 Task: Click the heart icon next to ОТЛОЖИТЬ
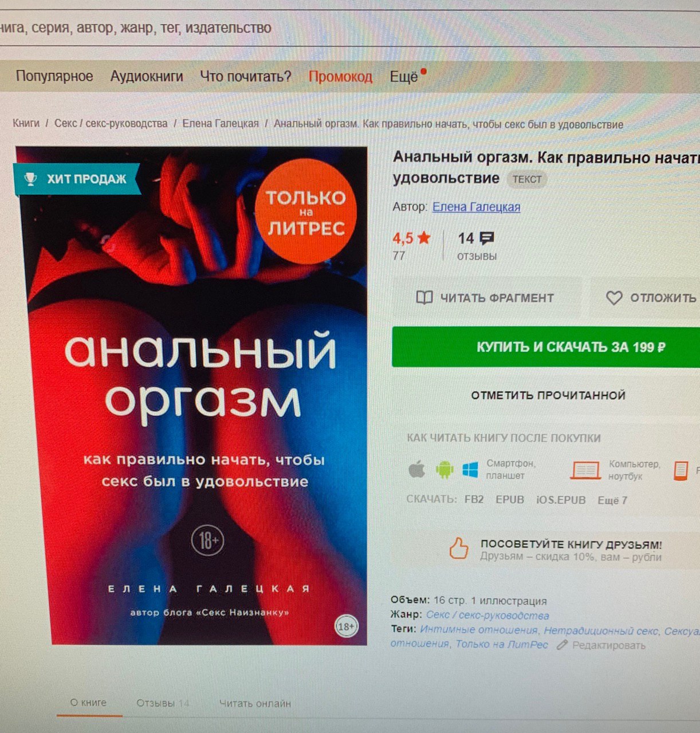tap(614, 298)
